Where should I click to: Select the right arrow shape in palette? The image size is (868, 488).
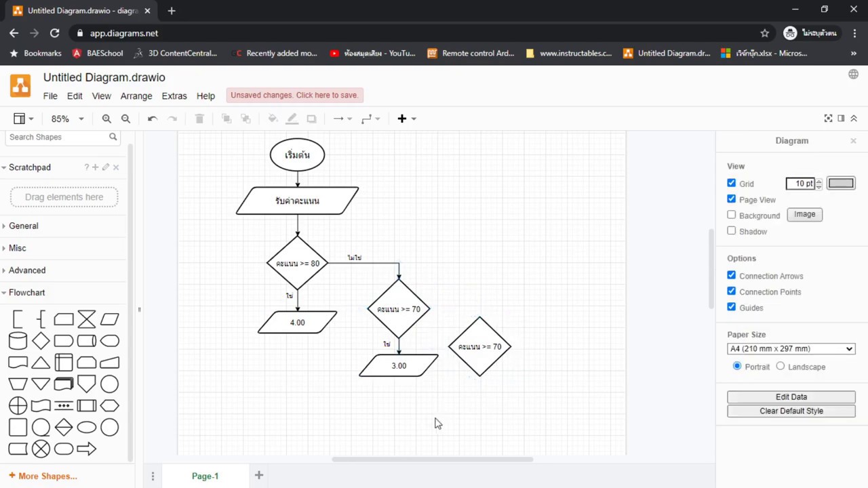[87, 449]
